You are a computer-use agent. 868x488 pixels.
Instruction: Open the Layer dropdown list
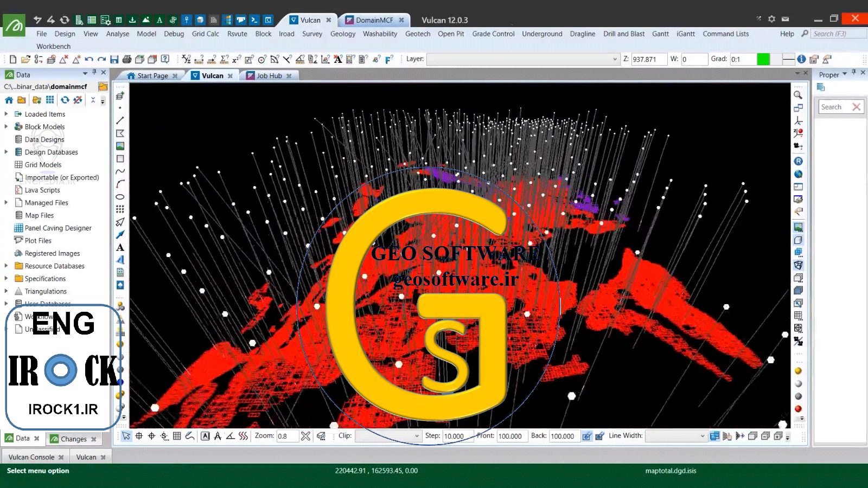tap(615, 59)
